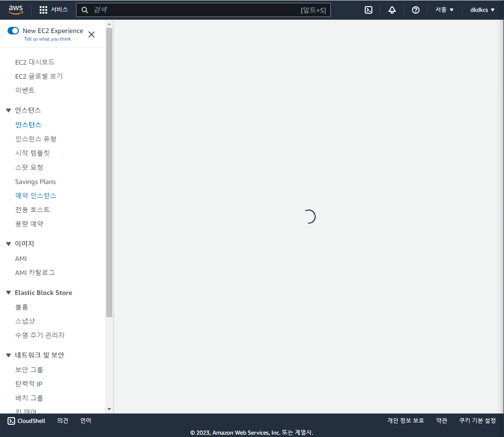Open the notifications bell
The image size is (504, 437).
click(x=392, y=10)
